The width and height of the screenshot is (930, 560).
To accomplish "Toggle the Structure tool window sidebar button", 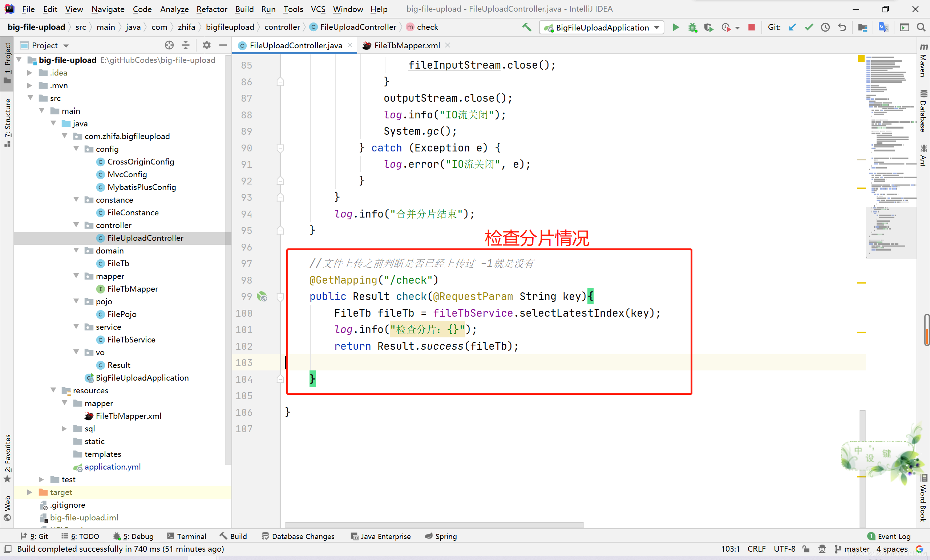I will [7, 122].
